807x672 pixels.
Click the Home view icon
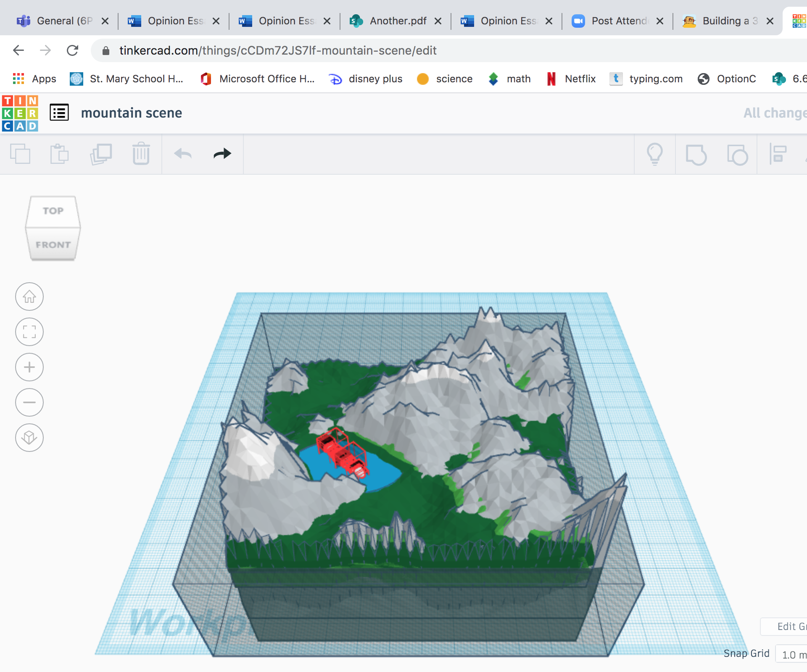pos(29,297)
